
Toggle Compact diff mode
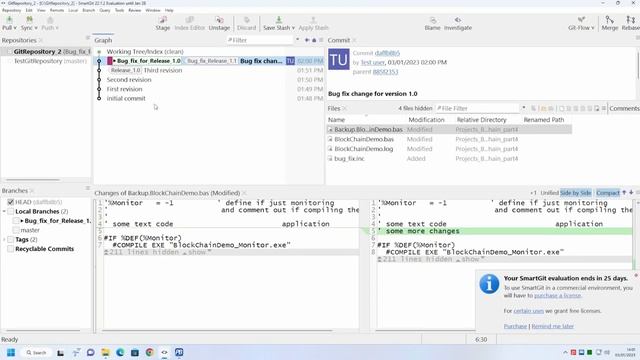tap(608, 193)
